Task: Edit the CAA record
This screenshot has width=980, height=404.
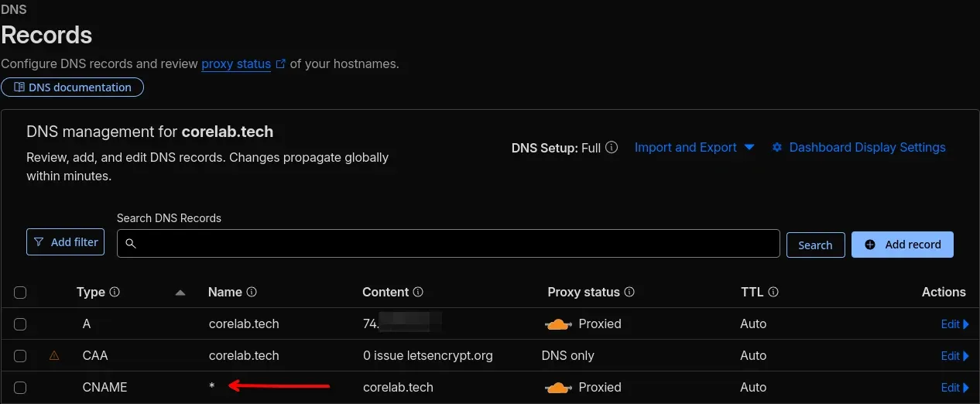Action: [954, 356]
